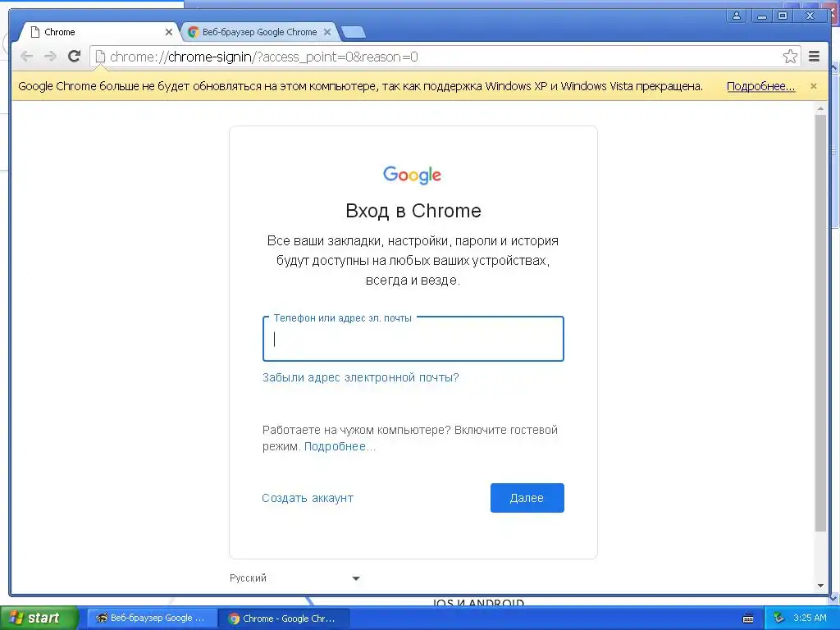Click the Google logo
Viewport: 840px width, 630px height.
pyautogui.click(x=412, y=175)
